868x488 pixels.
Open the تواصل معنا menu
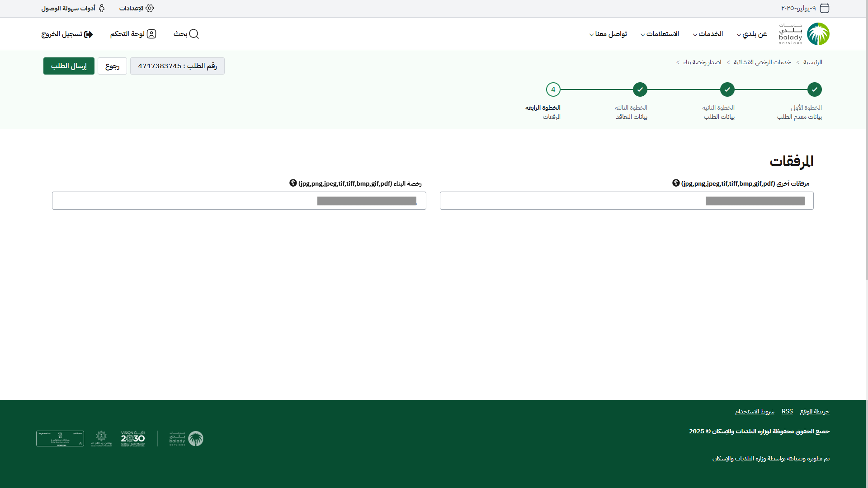tap(609, 34)
